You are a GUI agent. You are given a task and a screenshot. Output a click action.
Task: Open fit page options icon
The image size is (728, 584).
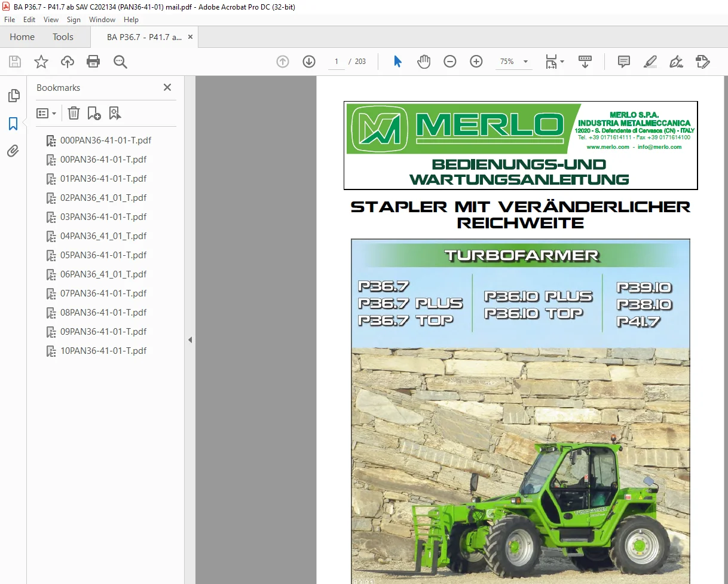point(554,62)
